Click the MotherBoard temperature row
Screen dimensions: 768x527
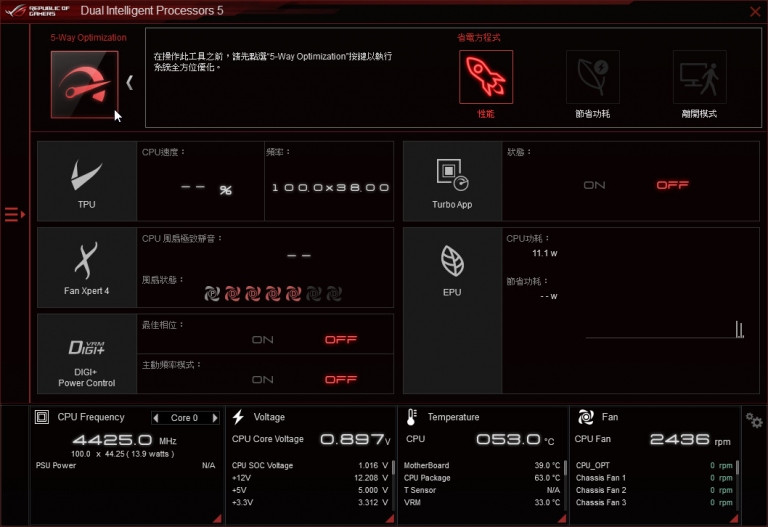482,465
